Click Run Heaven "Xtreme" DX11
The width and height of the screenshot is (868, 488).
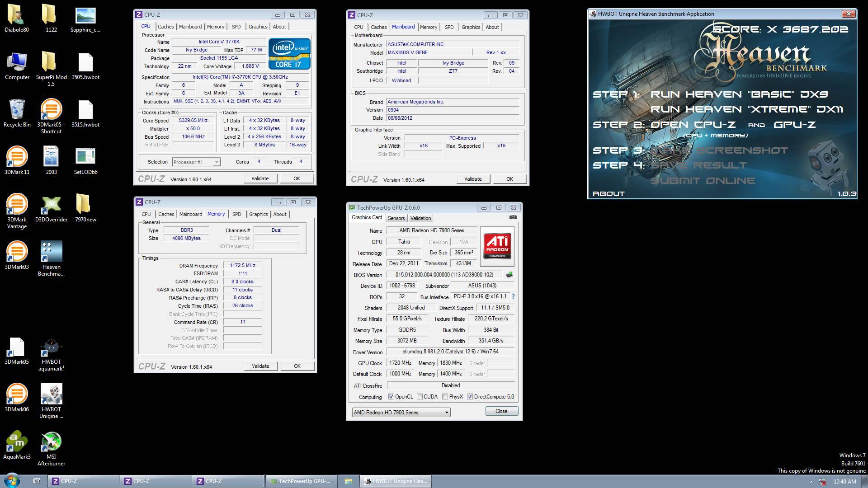pyautogui.click(x=746, y=109)
